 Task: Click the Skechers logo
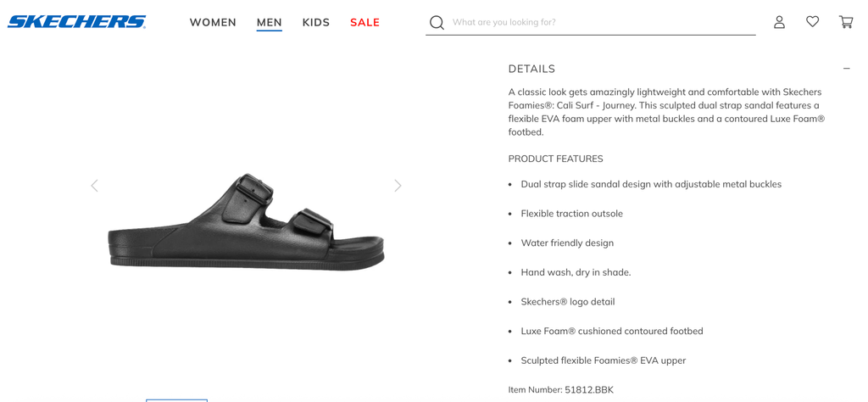[77, 22]
